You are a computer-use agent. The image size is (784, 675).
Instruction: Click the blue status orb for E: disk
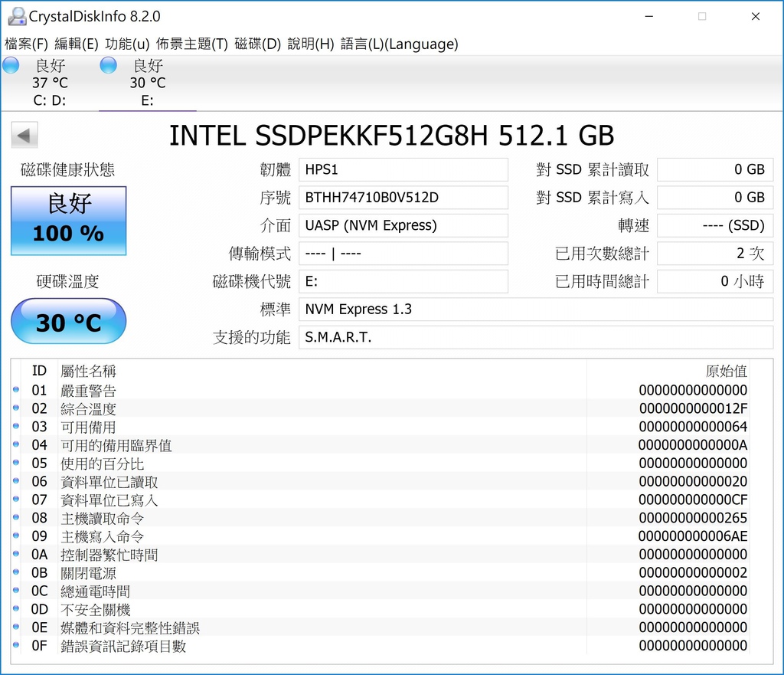[109, 65]
